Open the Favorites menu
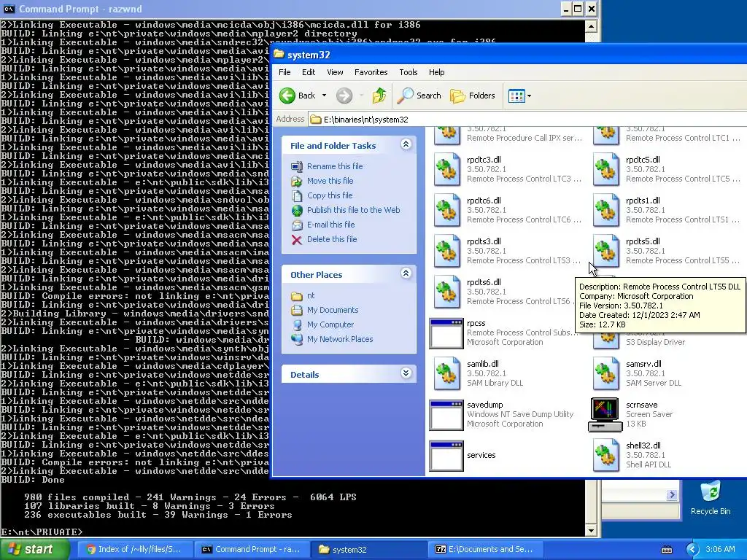 coord(371,72)
